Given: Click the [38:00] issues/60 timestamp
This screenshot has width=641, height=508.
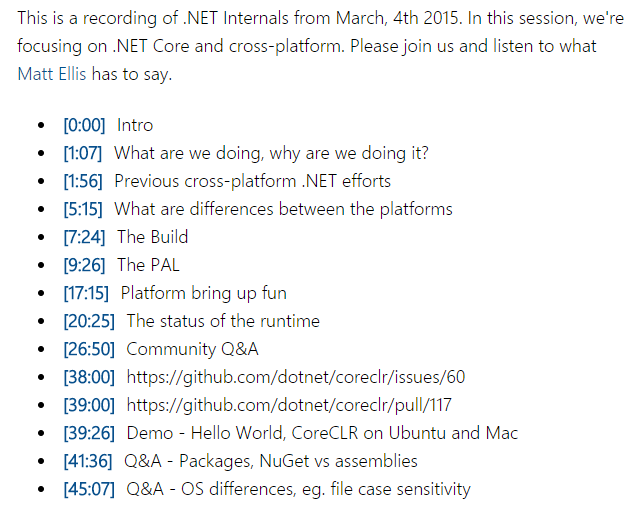Looking at the screenshot, I should (x=89, y=377).
